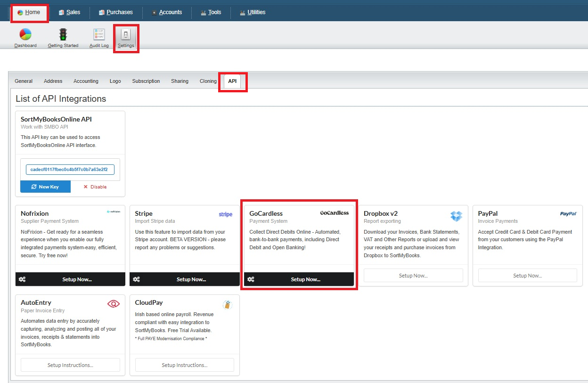Click the 'CloudPay' card title
The width and height of the screenshot is (588, 383).
(x=149, y=302)
